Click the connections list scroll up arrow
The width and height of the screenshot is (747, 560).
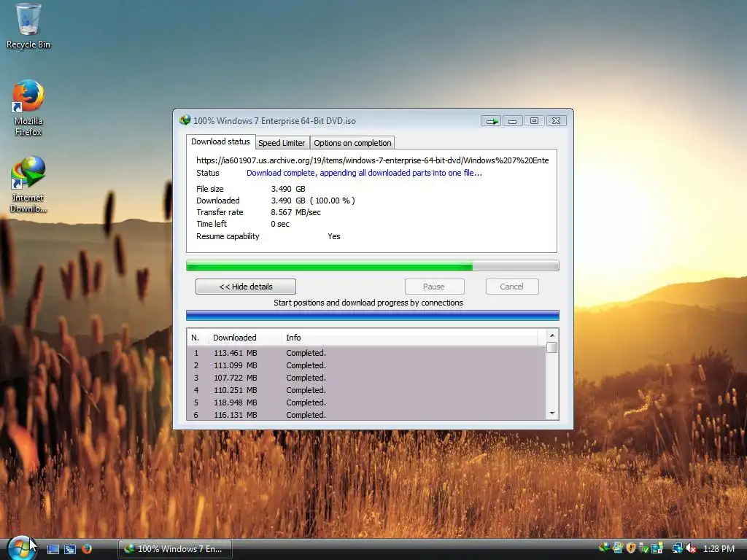[x=552, y=335]
